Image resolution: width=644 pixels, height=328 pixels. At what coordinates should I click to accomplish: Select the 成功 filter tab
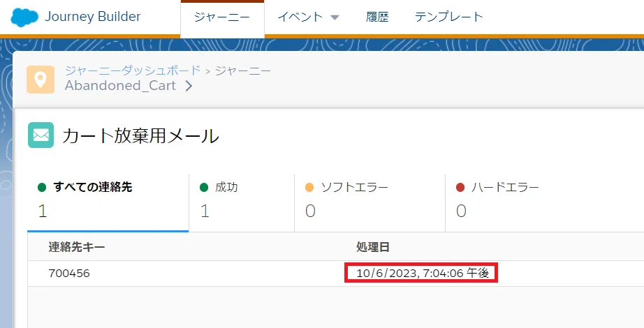pyautogui.click(x=242, y=203)
